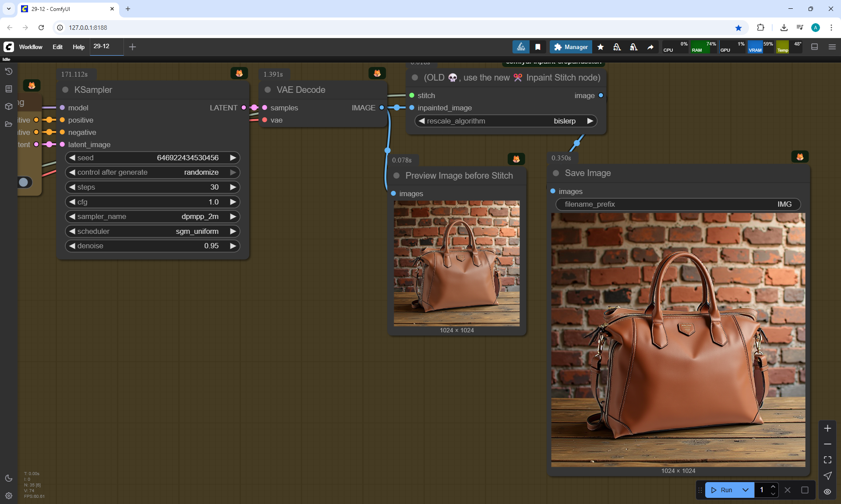841x504 pixels.
Task: Zoom in the canvas with plus icon
Action: 827,428
